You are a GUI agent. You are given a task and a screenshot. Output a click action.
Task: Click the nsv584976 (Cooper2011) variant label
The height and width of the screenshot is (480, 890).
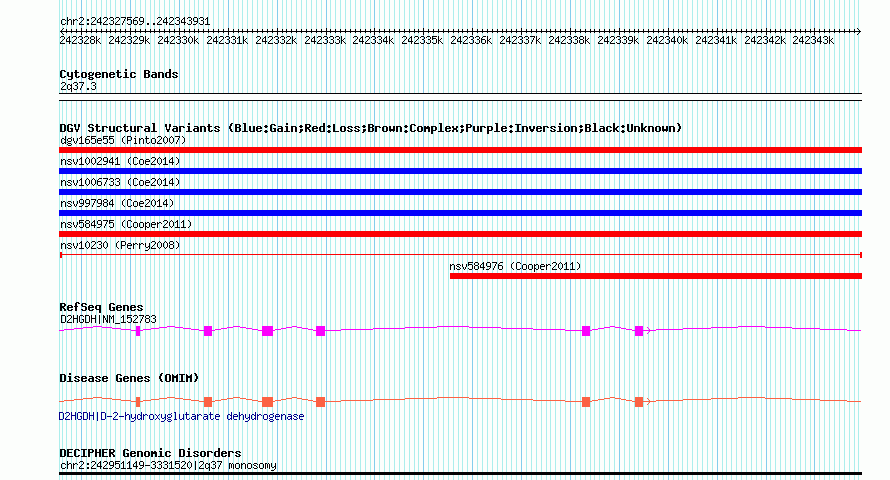click(x=515, y=266)
